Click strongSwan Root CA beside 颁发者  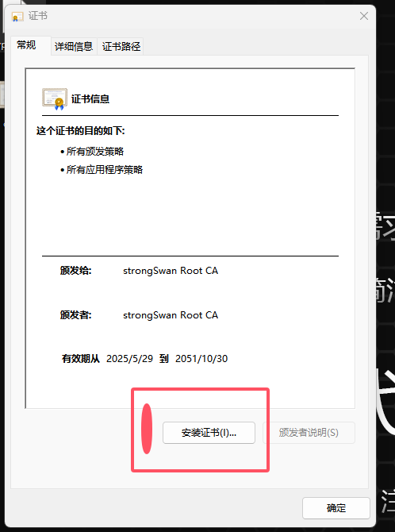pyautogui.click(x=171, y=315)
